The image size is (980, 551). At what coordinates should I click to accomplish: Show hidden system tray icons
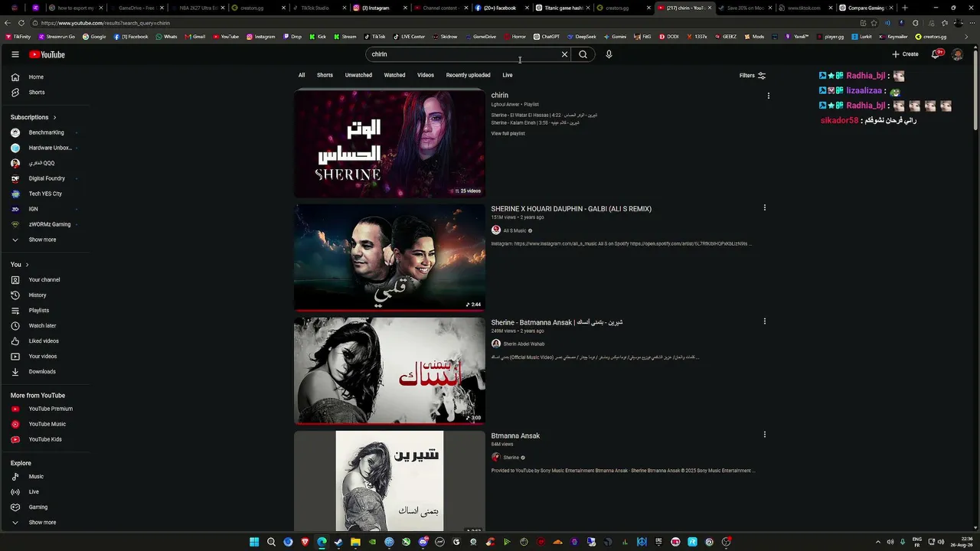click(x=878, y=542)
